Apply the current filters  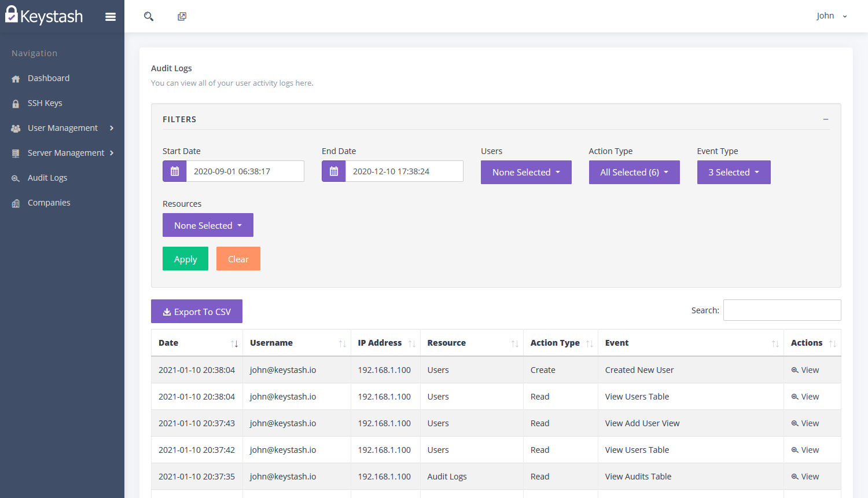pos(185,258)
